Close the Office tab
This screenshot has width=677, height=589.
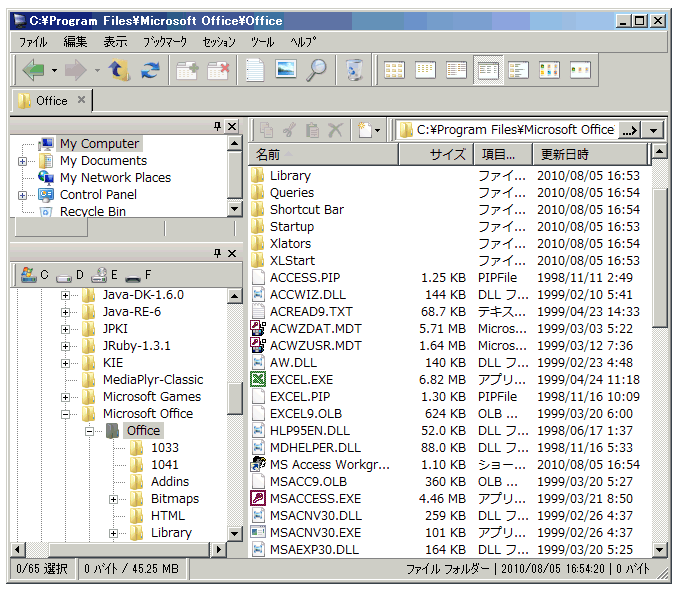pos(81,100)
